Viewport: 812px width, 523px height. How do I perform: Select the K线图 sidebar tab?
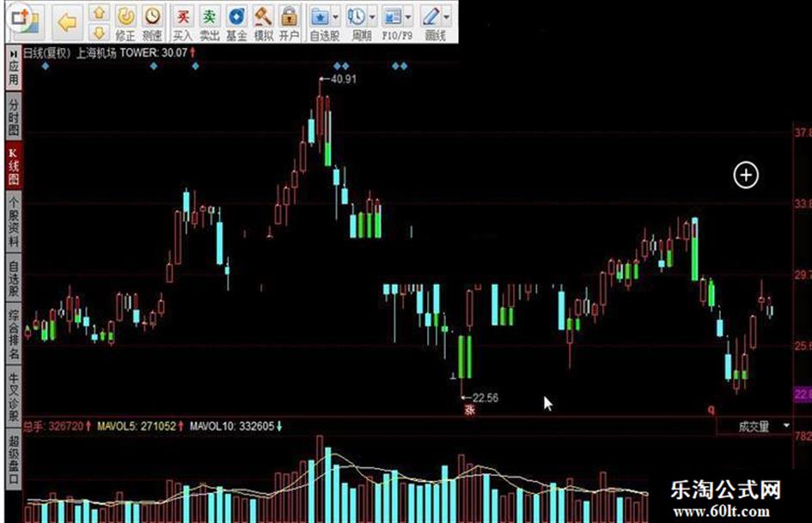[x=14, y=166]
